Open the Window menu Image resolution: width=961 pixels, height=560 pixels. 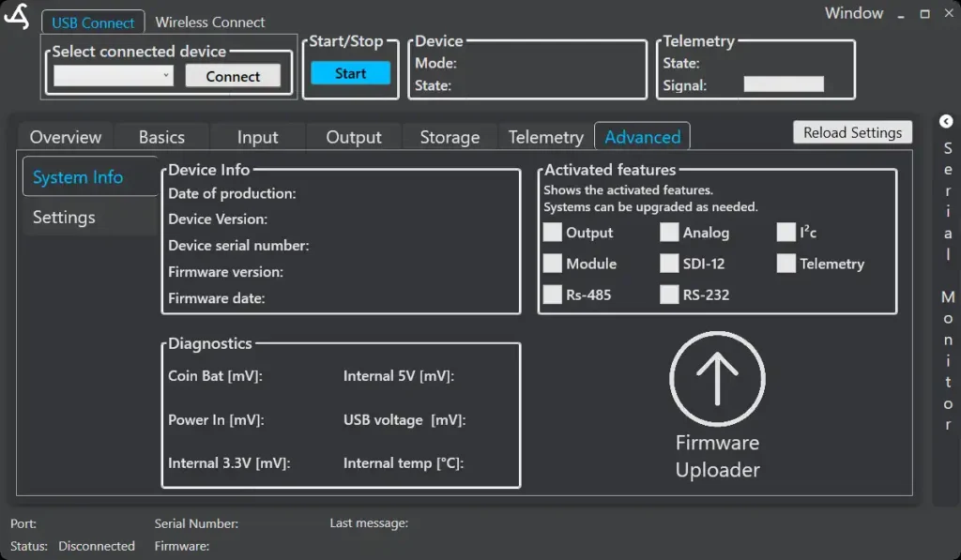(x=853, y=13)
